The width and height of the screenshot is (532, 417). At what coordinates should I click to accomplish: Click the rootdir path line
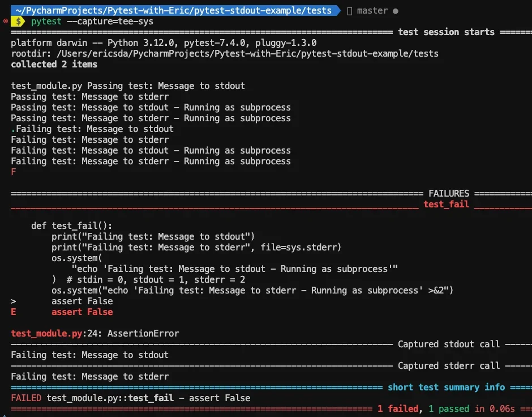pos(225,54)
